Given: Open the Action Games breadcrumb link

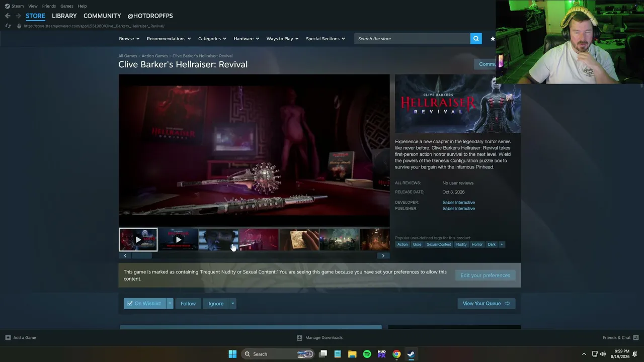Looking at the screenshot, I should click(154, 56).
